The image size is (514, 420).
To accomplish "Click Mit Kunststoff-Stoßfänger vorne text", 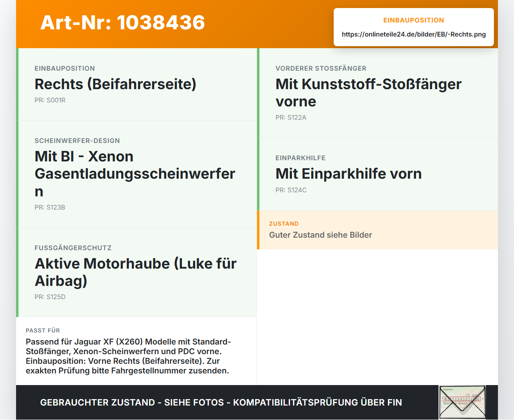I will pyautogui.click(x=369, y=92).
